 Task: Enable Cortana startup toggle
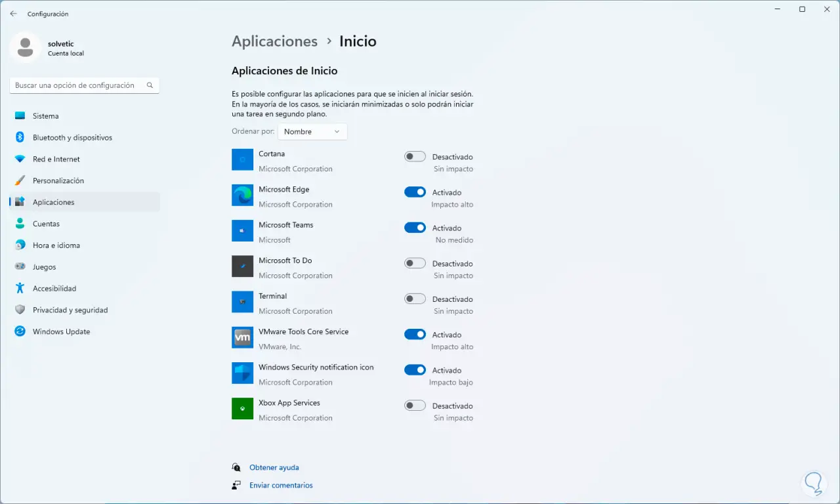tap(415, 156)
